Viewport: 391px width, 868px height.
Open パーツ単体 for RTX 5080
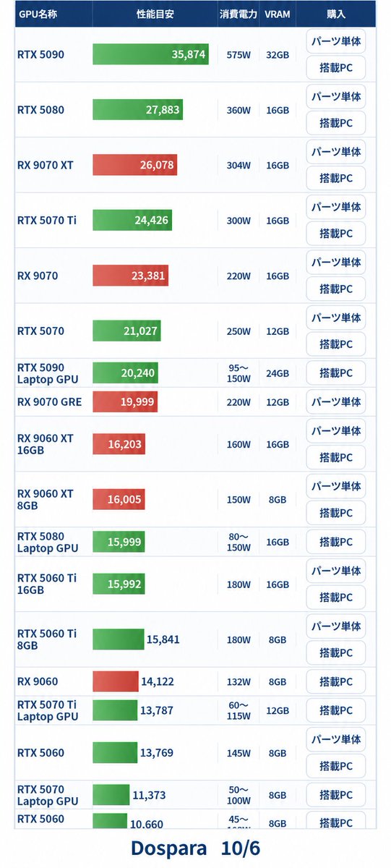click(336, 96)
